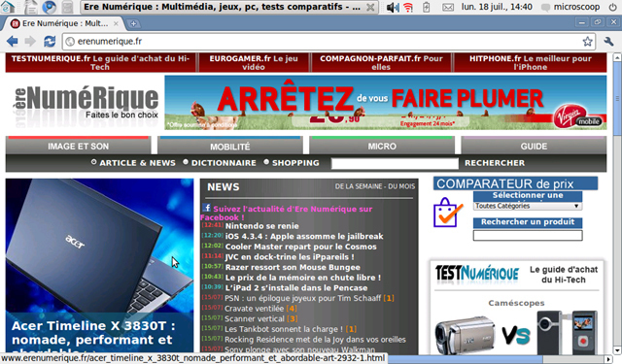Open the wifi network indicator

(x=408, y=7)
